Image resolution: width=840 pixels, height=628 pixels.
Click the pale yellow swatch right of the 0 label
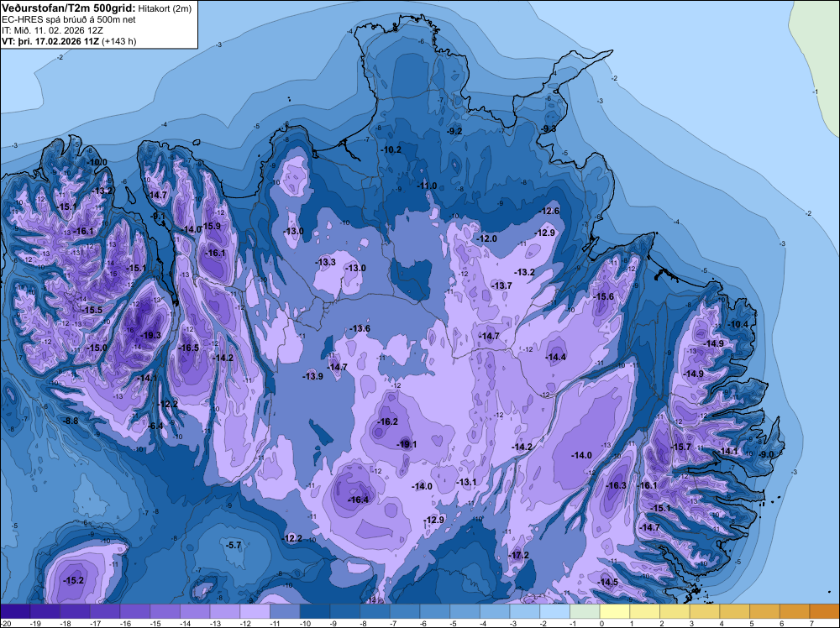[x=615, y=611]
